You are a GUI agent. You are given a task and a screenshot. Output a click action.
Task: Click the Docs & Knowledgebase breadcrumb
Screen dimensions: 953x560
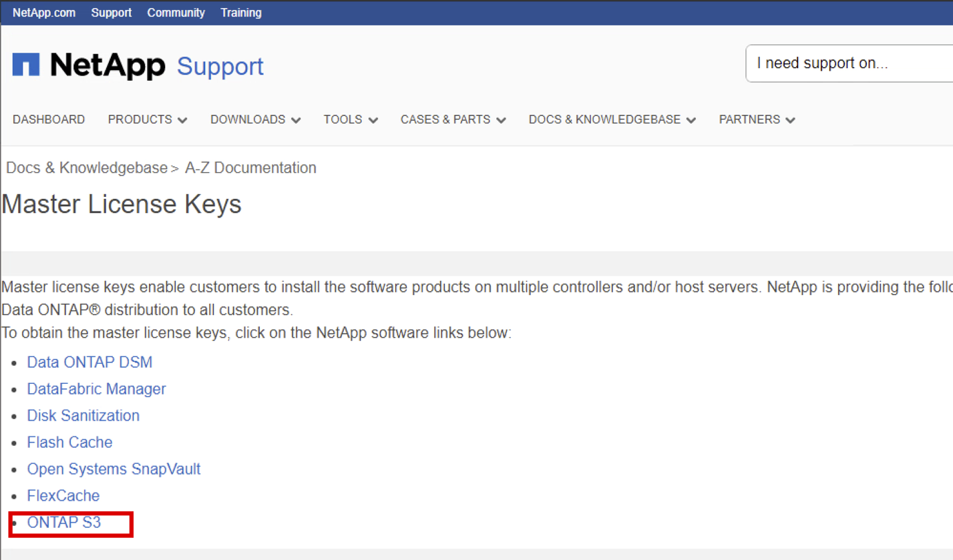(87, 168)
